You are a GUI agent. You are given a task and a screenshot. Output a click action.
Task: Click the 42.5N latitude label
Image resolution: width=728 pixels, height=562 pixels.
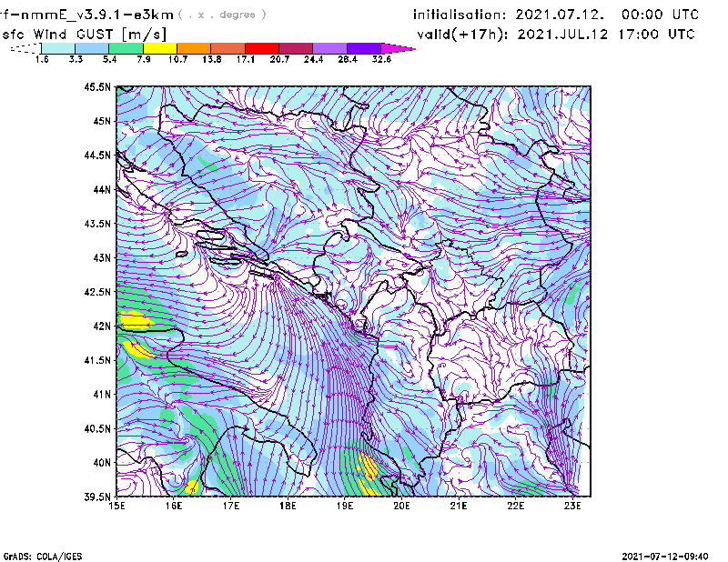coord(97,292)
